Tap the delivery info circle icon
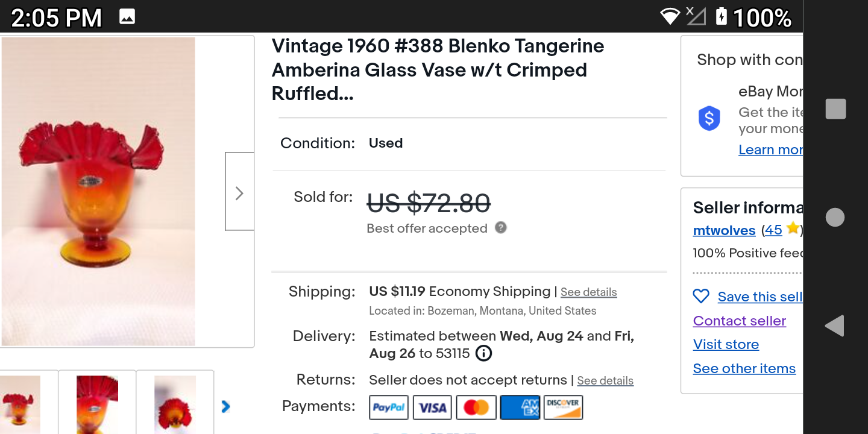Screen dimensions: 868x434 [483, 353]
